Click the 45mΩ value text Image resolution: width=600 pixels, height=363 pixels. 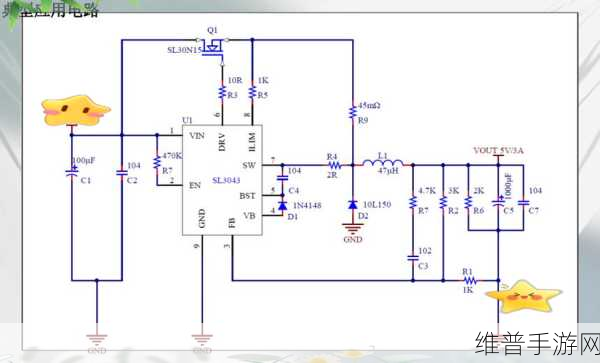coord(369,105)
